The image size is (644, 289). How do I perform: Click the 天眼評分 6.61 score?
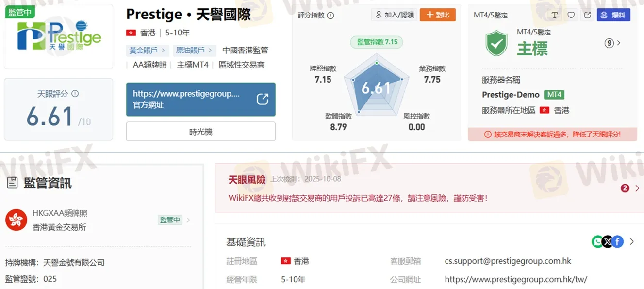click(x=50, y=117)
